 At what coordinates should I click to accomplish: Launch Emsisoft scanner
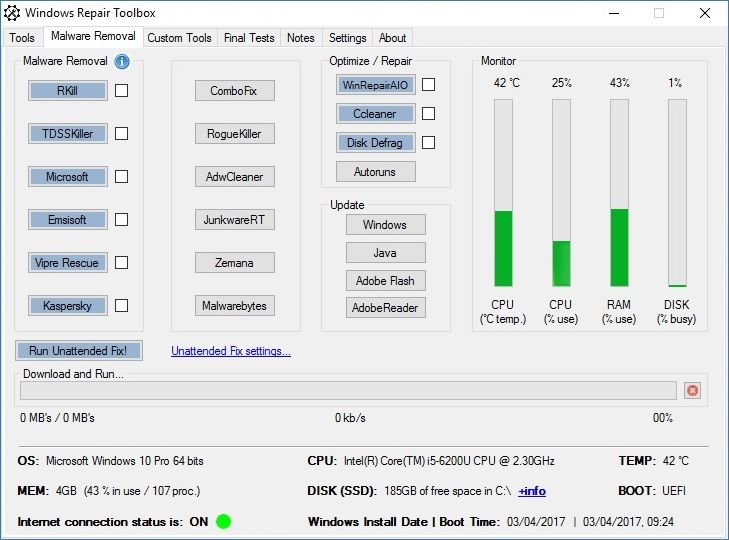point(67,220)
